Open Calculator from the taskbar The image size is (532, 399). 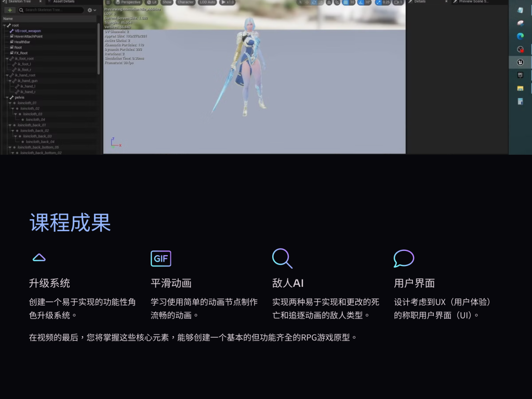click(520, 101)
